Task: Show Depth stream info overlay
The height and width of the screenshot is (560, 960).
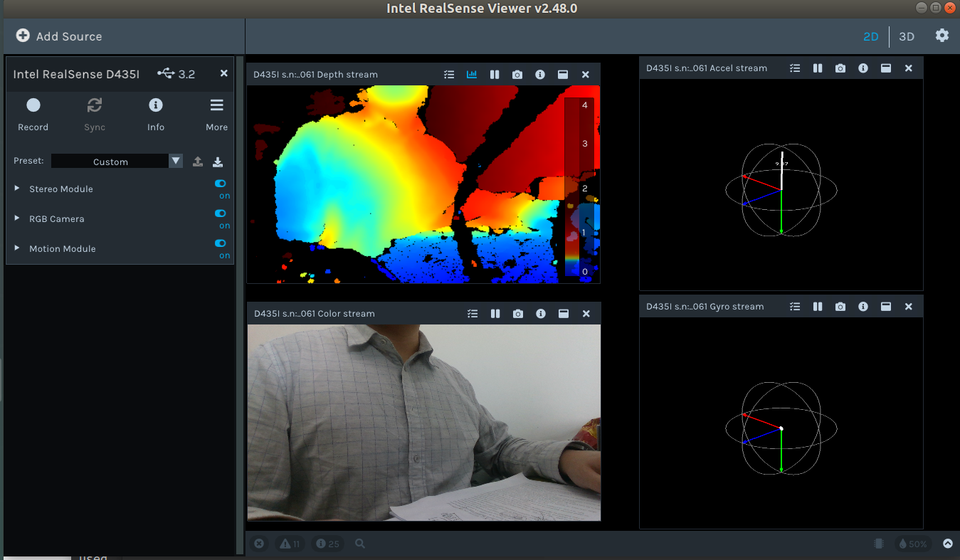Action: pyautogui.click(x=540, y=74)
